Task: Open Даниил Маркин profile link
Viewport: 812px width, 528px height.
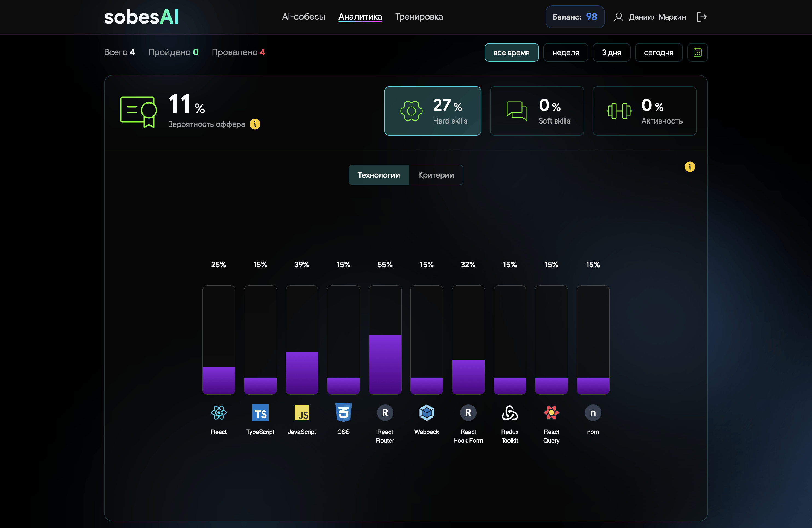Action: click(650, 17)
